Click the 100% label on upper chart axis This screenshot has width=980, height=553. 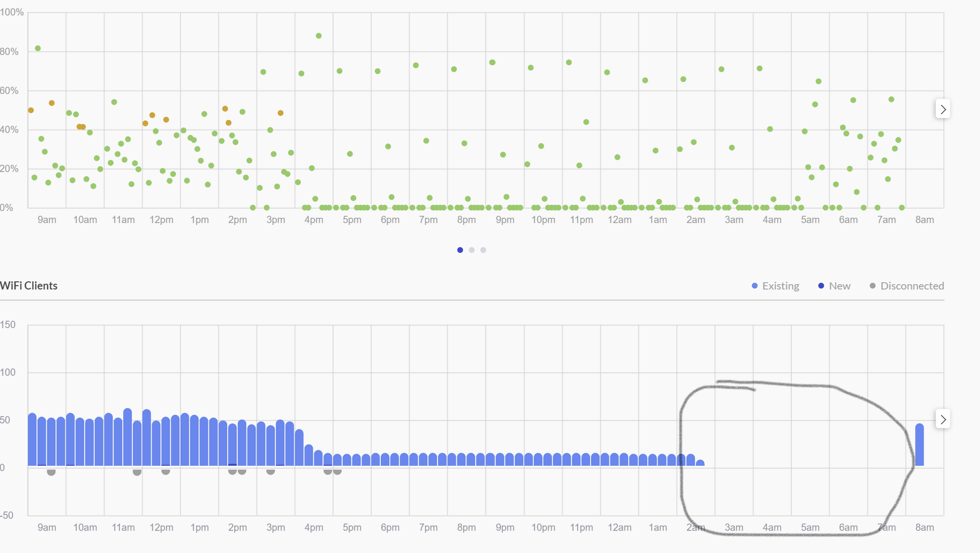click(12, 12)
